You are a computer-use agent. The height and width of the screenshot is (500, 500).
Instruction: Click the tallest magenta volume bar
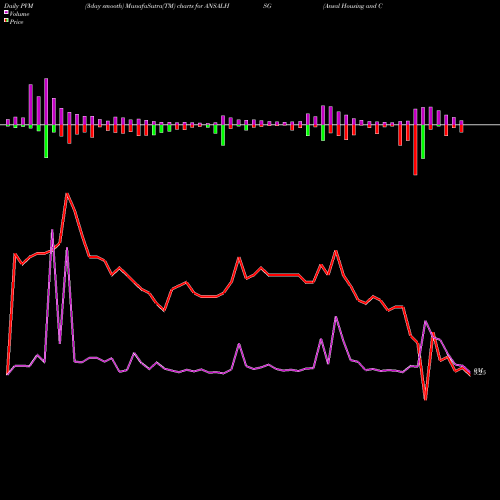pos(46,102)
